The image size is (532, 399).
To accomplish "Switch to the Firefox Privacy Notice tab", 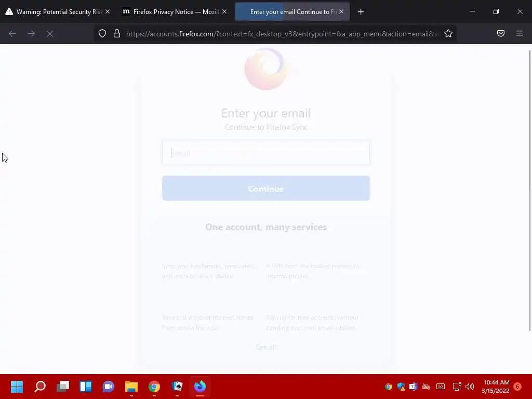I will coord(174,11).
